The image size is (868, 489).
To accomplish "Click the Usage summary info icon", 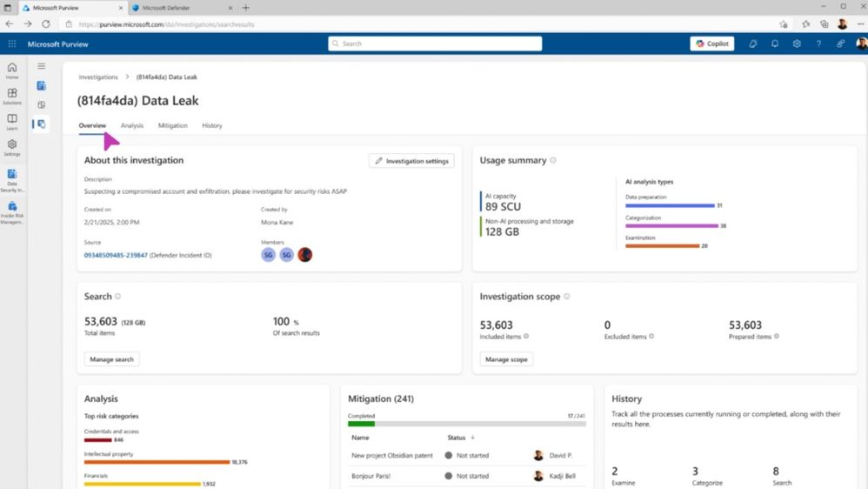I will [x=553, y=160].
